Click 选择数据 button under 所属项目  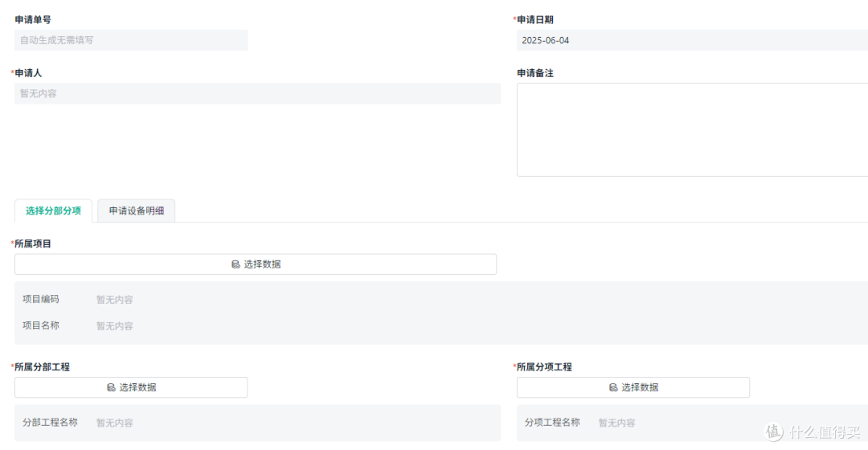tap(256, 264)
